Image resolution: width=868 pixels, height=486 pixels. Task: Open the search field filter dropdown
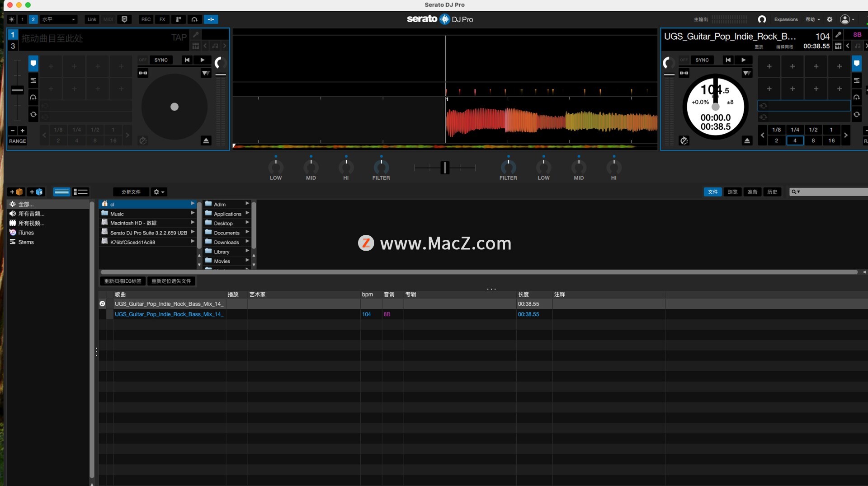796,192
